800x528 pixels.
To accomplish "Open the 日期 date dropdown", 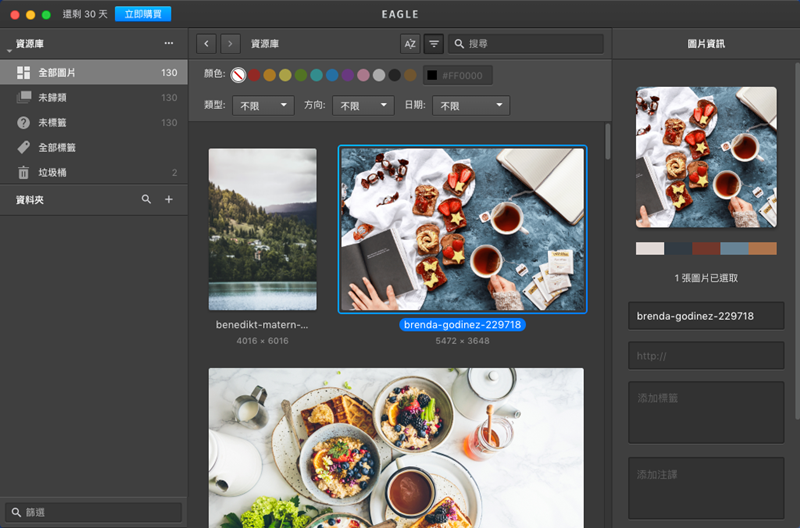I will (471, 105).
